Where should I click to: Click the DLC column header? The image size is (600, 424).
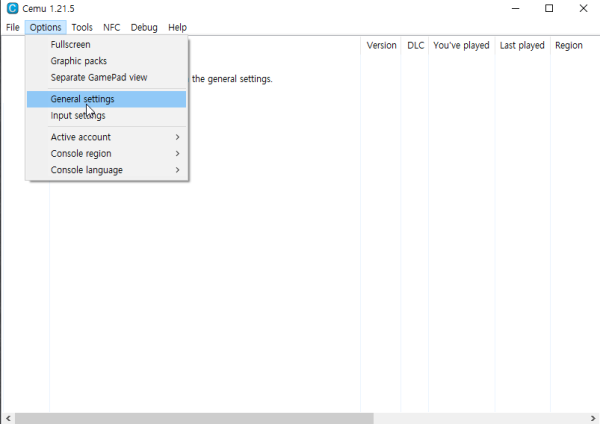(x=415, y=45)
